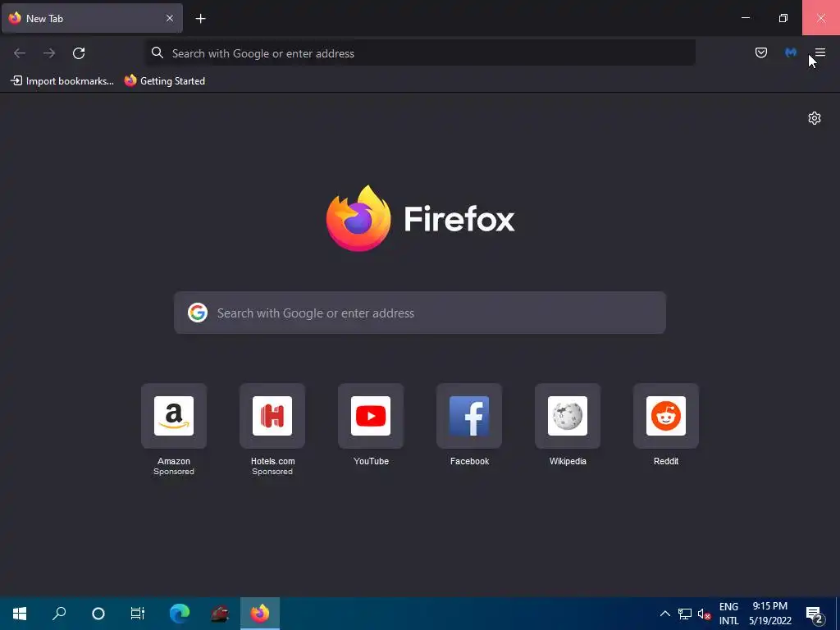Open the red app icon beside Edge
Viewport: 840px width, 630px height.
coord(220,614)
